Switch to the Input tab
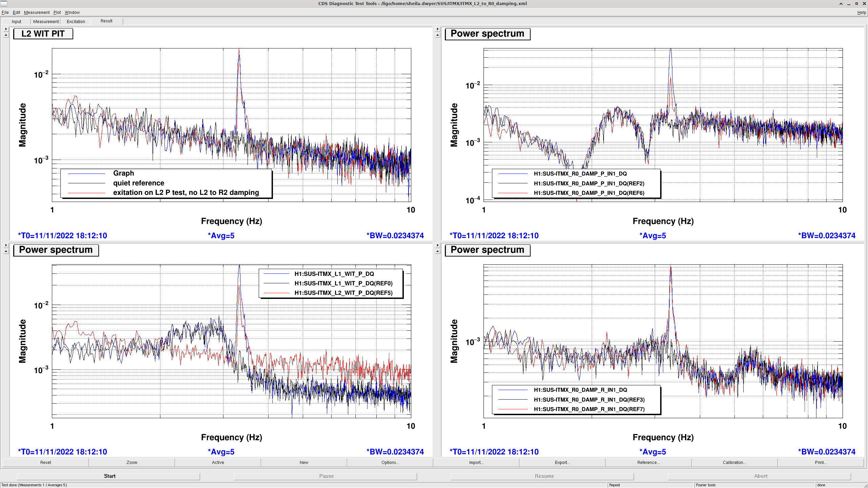The height and width of the screenshot is (488, 868). [16, 21]
